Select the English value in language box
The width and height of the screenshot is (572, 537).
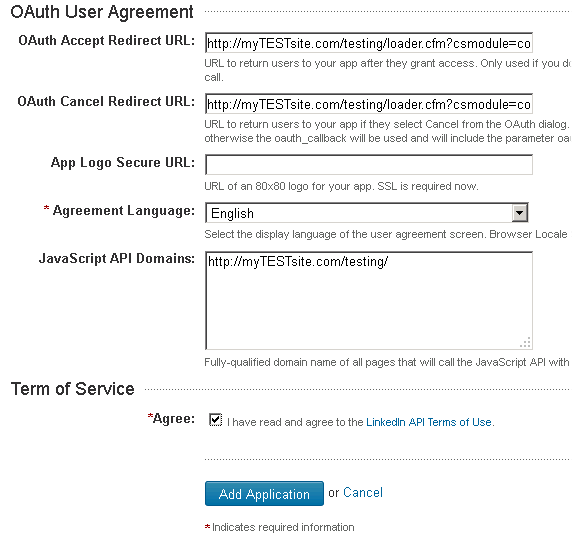pyautogui.click(x=232, y=213)
